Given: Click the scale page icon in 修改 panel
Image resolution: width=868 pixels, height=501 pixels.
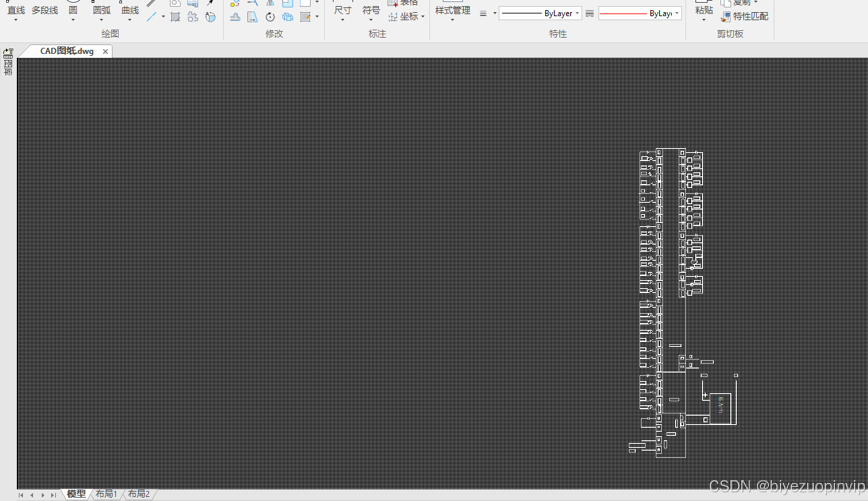Looking at the screenshot, I should tap(253, 16).
